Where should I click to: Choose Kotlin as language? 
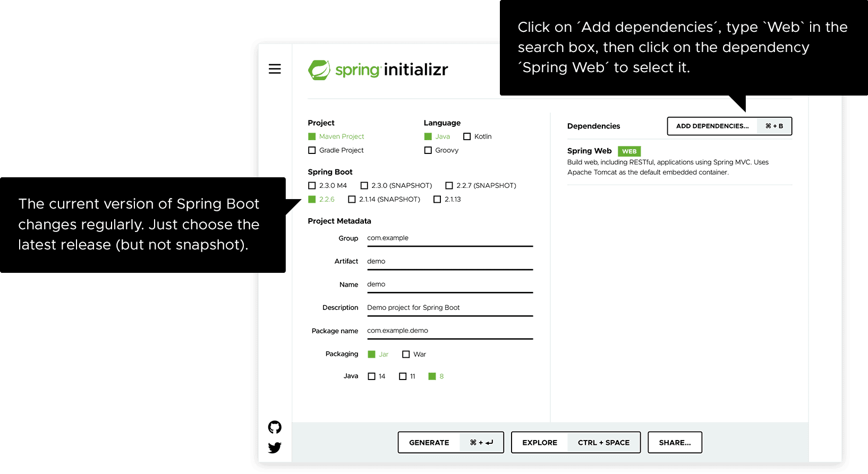(x=478, y=136)
